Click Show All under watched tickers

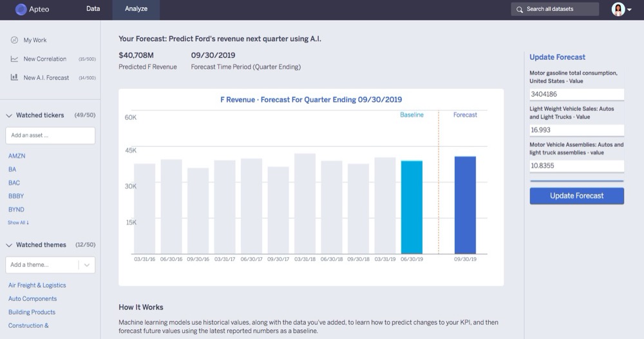tap(18, 223)
